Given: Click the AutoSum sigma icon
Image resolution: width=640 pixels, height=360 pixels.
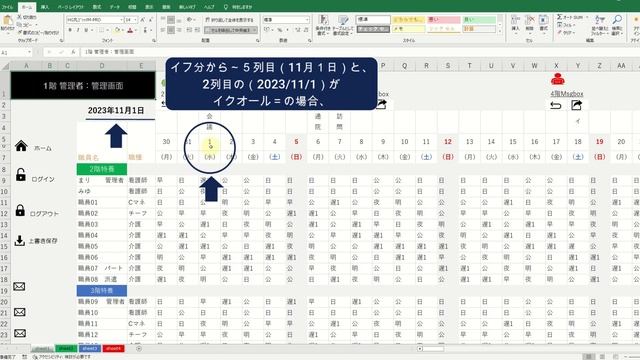Looking at the screenshot, I should [560, 17].
